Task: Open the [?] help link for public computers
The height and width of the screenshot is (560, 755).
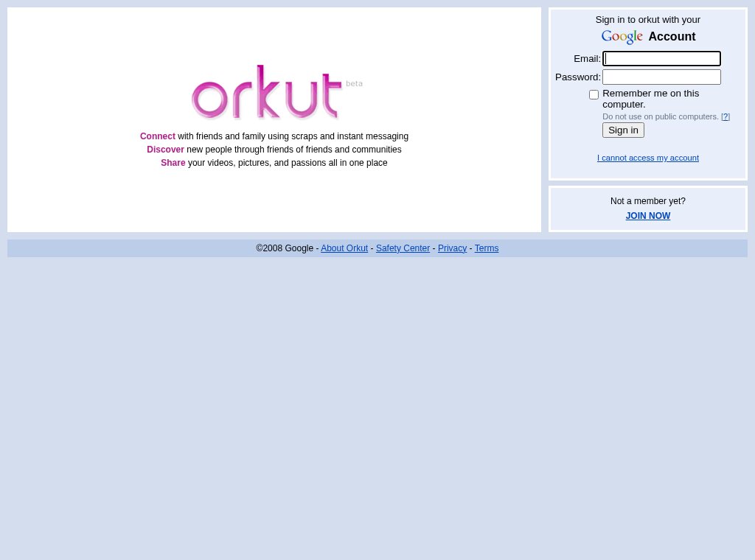Action: pos(726,116)
